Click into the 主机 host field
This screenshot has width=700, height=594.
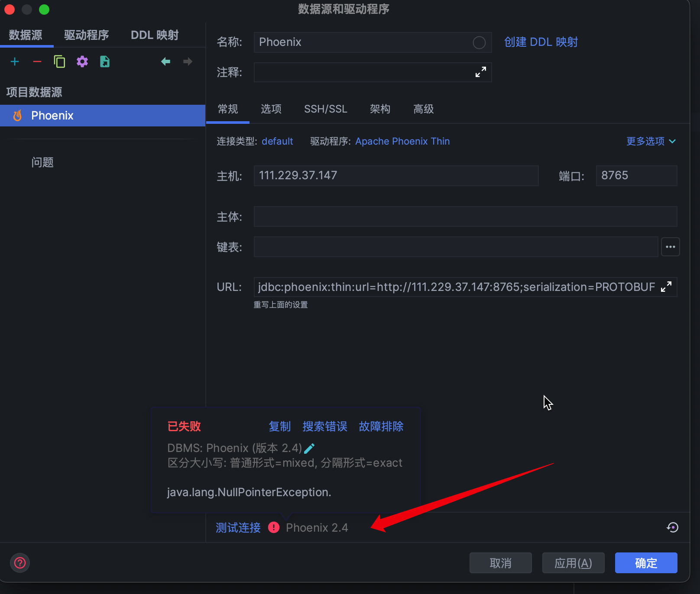396,176
